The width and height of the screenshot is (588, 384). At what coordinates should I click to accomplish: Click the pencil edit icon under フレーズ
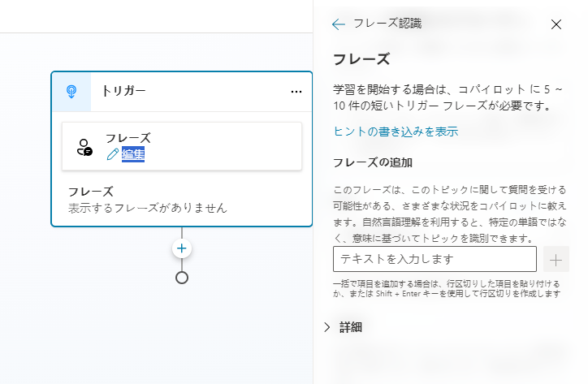tap(113, 154)
